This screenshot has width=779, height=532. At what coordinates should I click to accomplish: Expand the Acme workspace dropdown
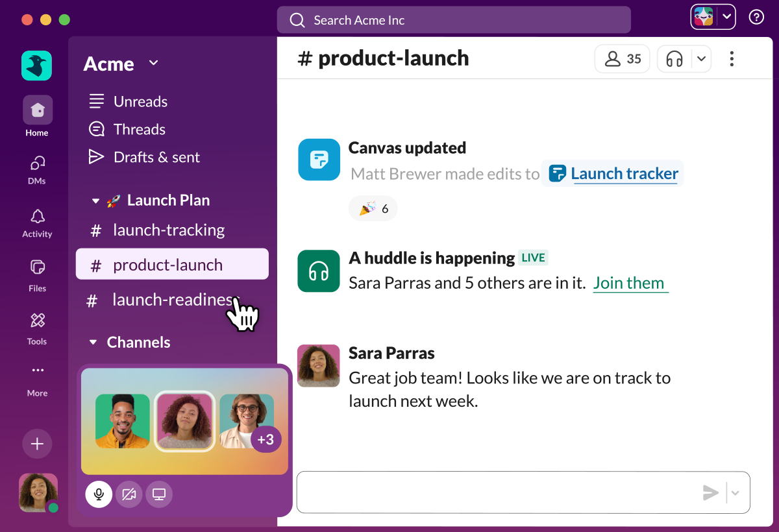tap(153, 63)
